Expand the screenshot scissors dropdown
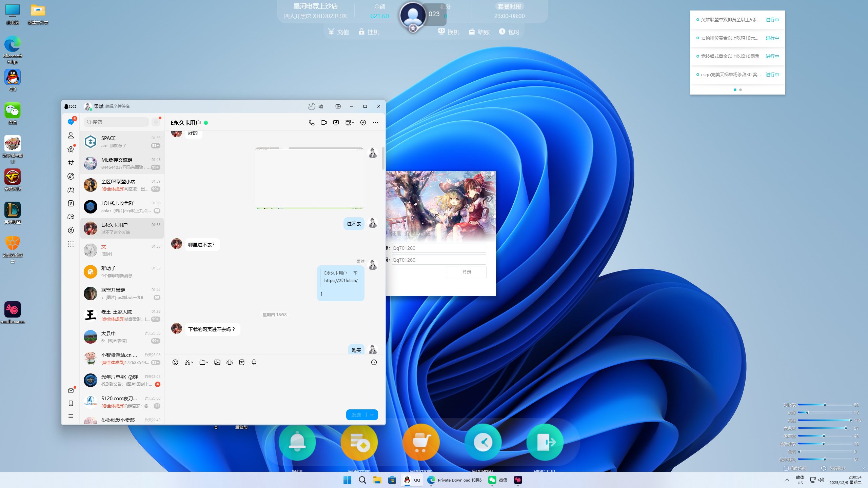 tap(192, 362)
